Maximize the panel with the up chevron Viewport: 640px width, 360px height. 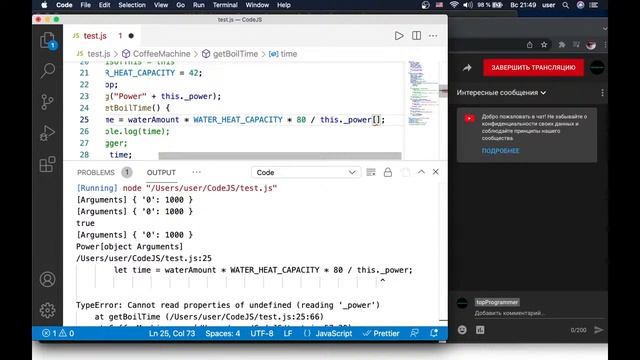[421, 172]
